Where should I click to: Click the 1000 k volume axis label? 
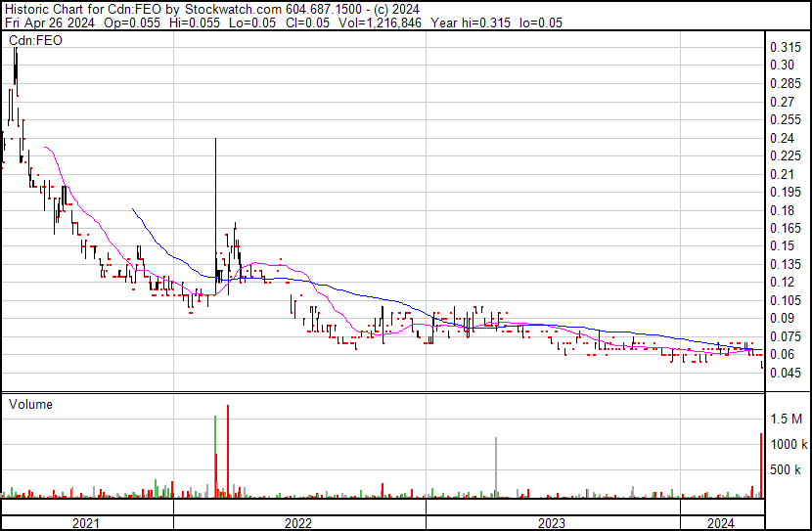pos(786,445)
